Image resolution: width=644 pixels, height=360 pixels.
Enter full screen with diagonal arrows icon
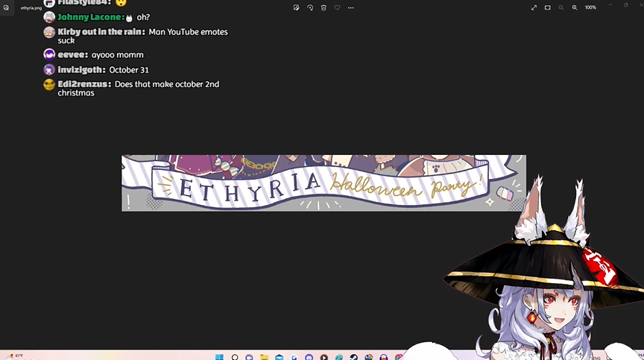[x=534, y=7]
